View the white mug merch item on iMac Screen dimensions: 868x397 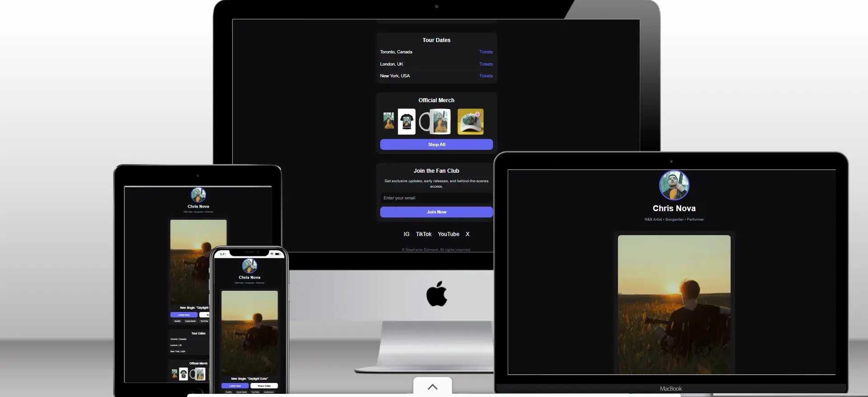click(435, 121)
